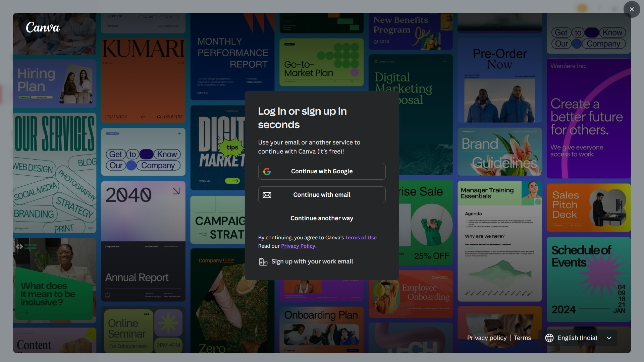Screen dimensions: 644x362
Task: Click the envelope icon beside Continue with email
Action: click(x=267, y=195)
